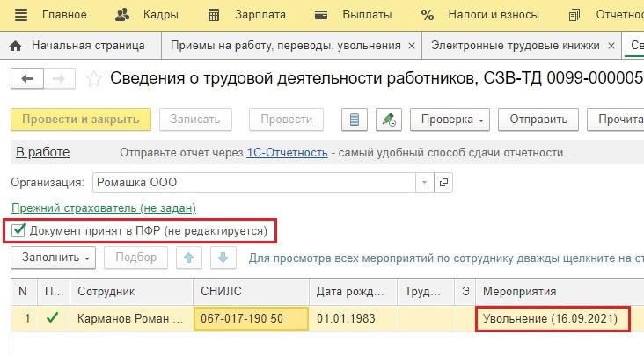Open the 1С-Отчетность link
644x356 pixels.
pyautogui.click(x=287, y=153)
